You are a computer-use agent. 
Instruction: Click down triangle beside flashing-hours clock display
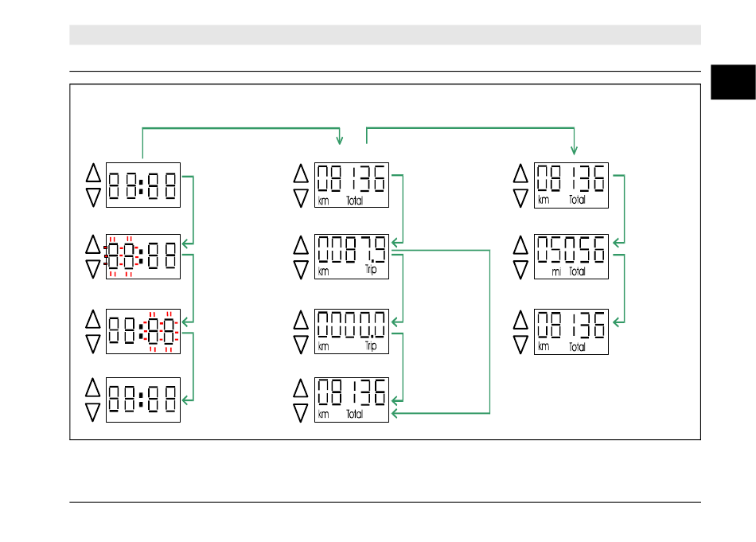point(93,269)
